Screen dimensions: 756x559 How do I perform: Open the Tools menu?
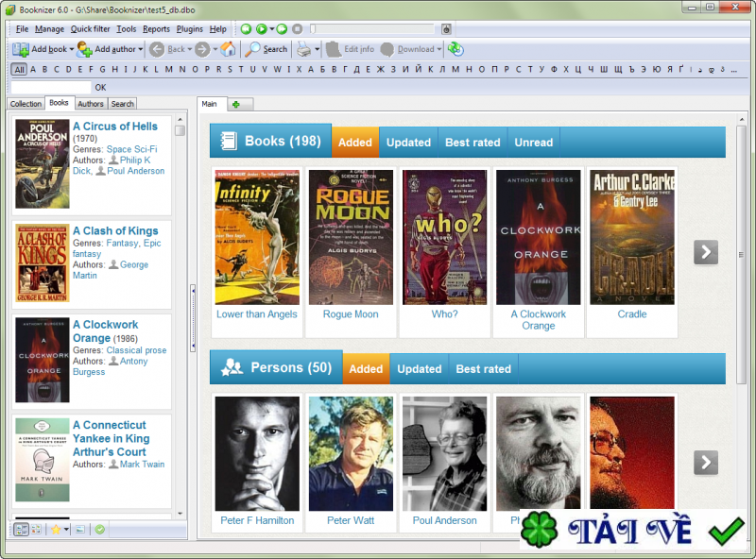click(127, 28)
